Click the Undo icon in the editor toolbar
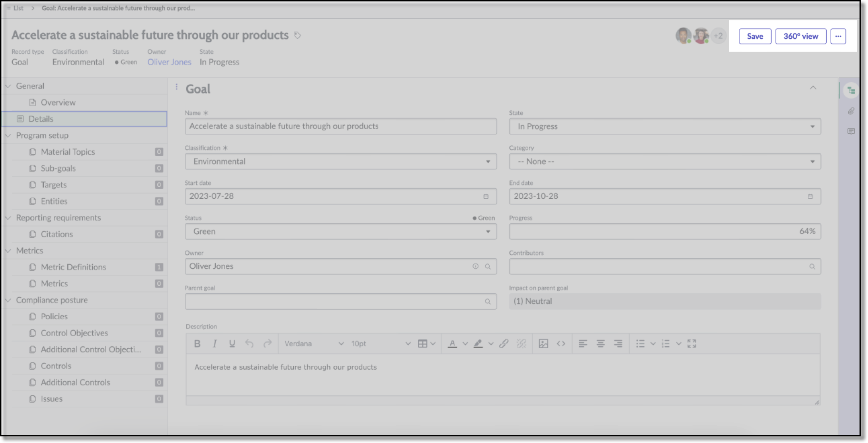868x443 pixels. [250, 343]
